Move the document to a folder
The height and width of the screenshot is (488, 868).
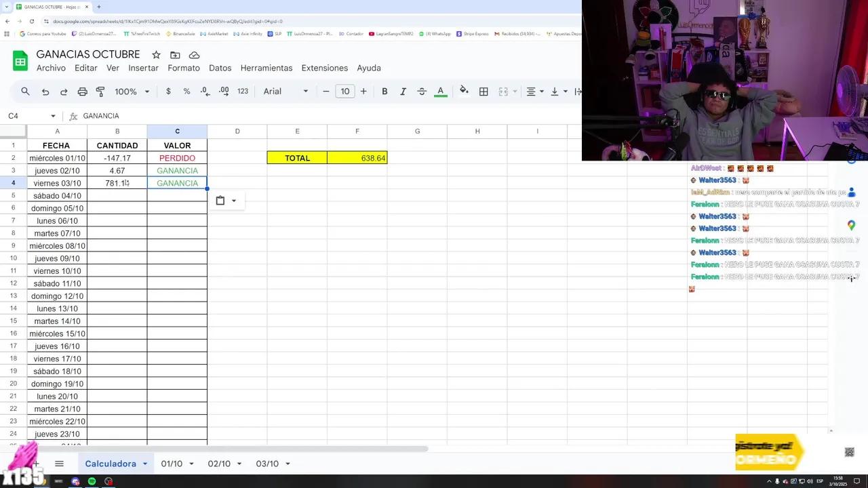coord(175,55)
